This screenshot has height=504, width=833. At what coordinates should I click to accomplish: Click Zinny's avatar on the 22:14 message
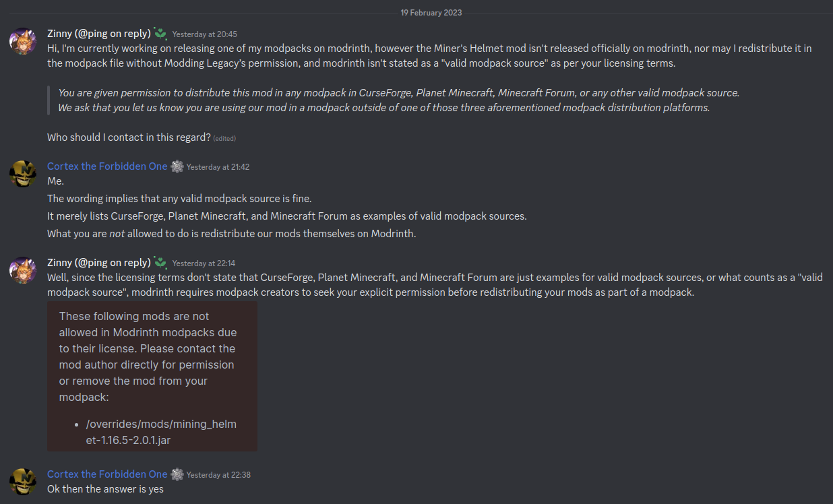tap(23, 270)
